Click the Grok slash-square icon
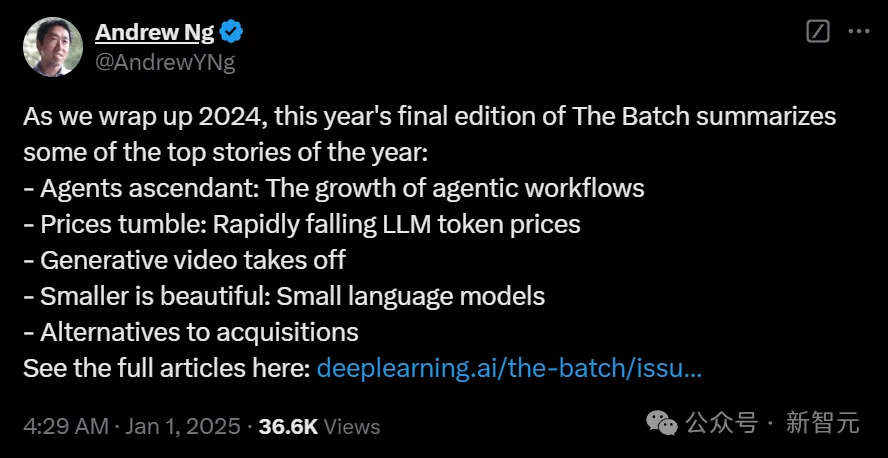888x458 pixels. click(x=817, y=32)
